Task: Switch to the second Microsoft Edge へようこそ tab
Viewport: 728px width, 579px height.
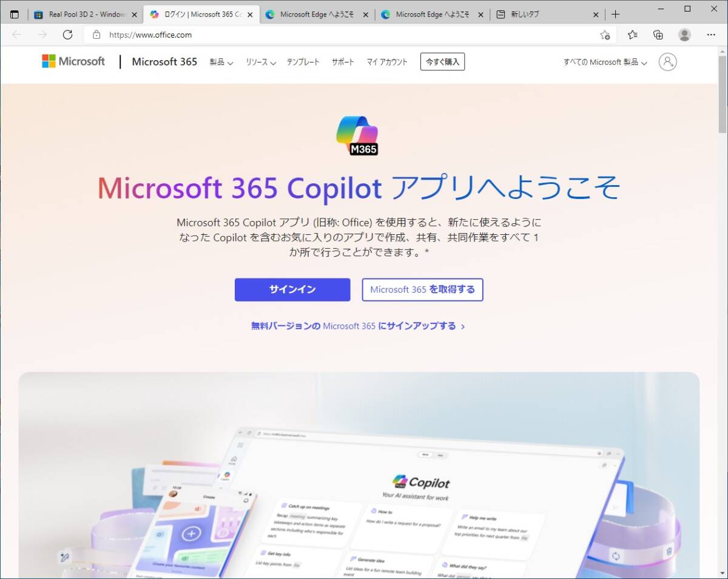Action: (431, 15)
